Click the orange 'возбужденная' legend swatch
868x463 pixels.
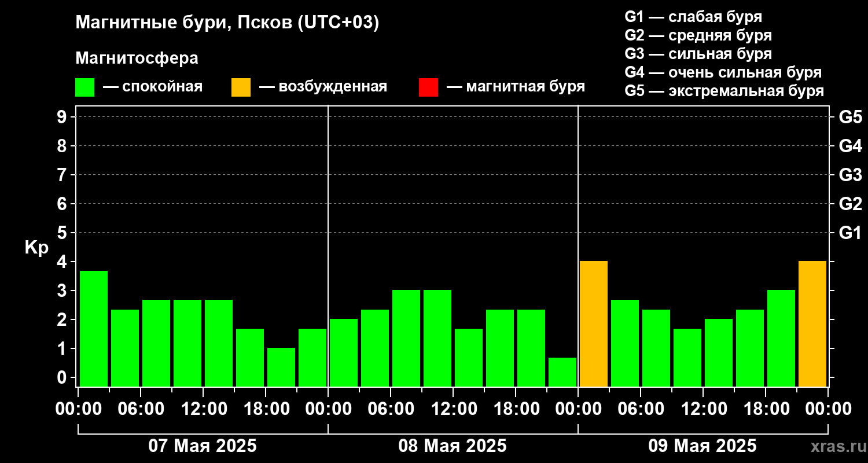(241, 87)
